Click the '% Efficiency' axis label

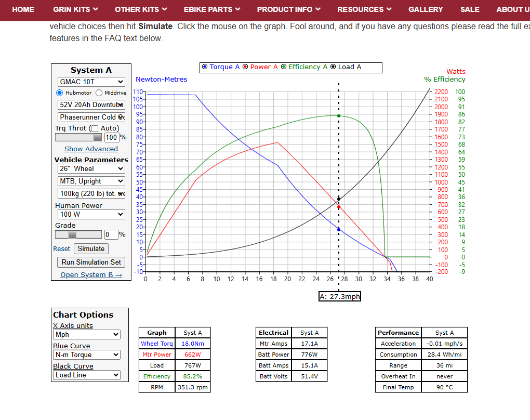445,80
